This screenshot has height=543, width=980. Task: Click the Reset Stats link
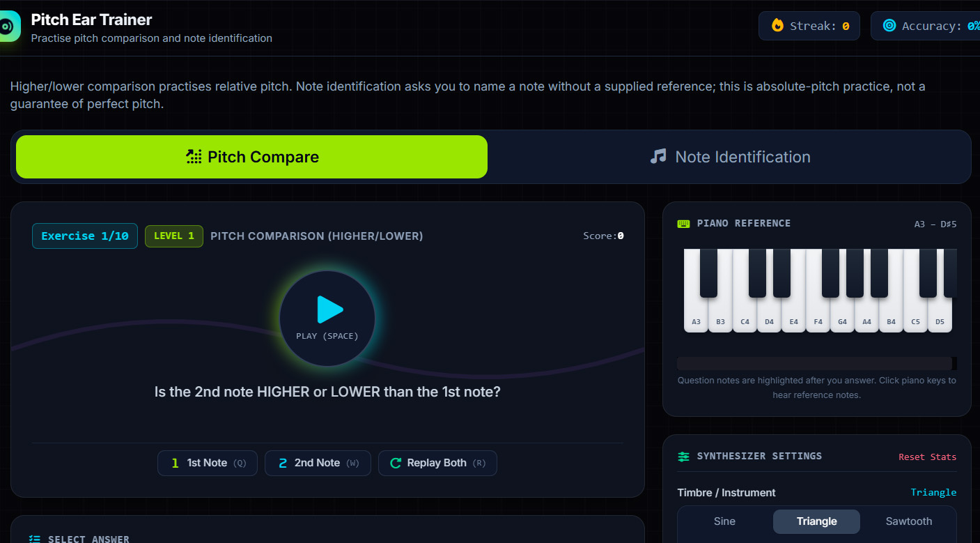927,457
